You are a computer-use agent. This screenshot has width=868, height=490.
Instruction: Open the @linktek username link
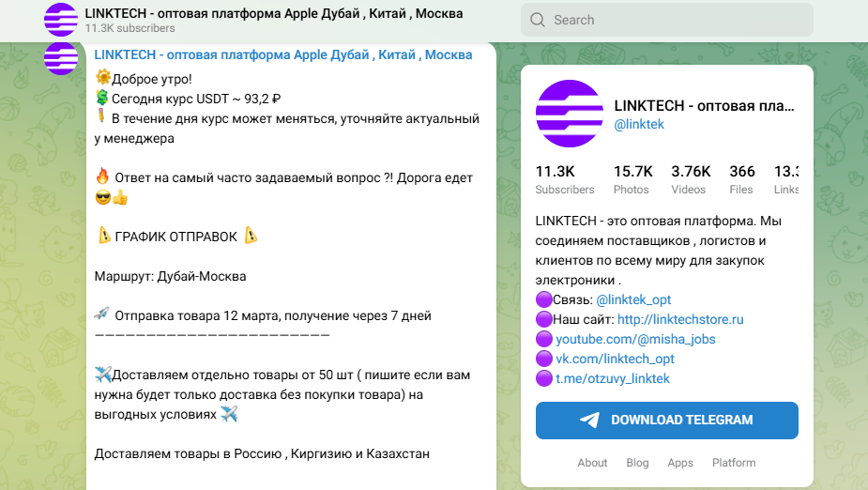tap(639, 124)
